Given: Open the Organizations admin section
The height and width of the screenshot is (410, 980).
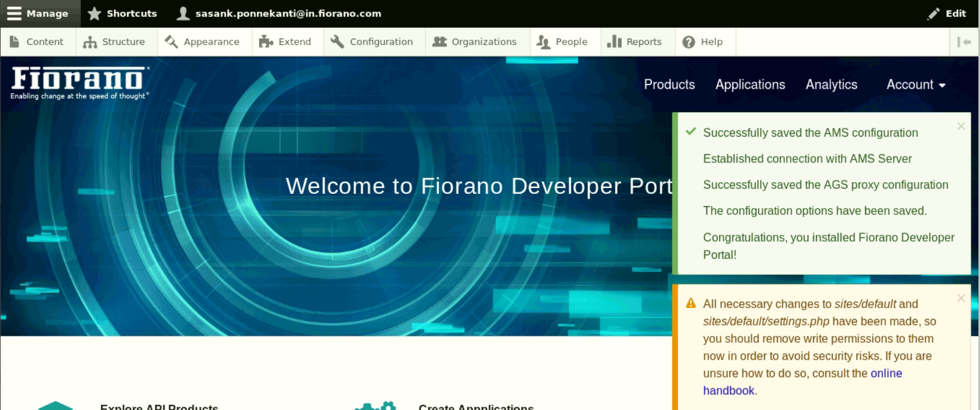Looking at the screenshot, I should pyautogui.click(x=475, y=42).
